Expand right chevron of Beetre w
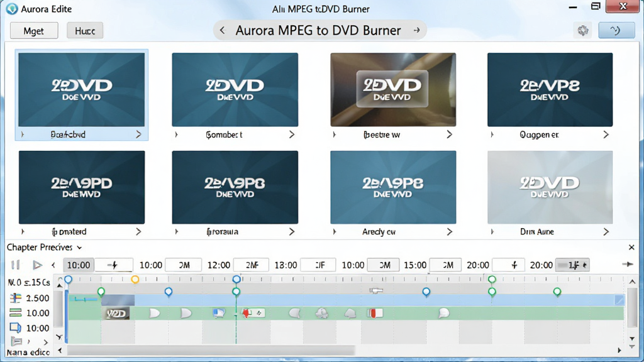644x362 pixels. [449, 134]
